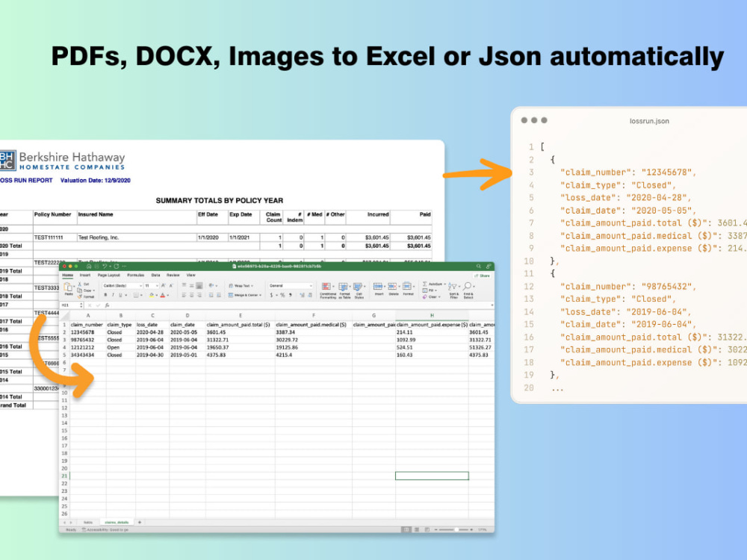
Task: Click the Format painter brush icon
Action: (x=80, y=296)
